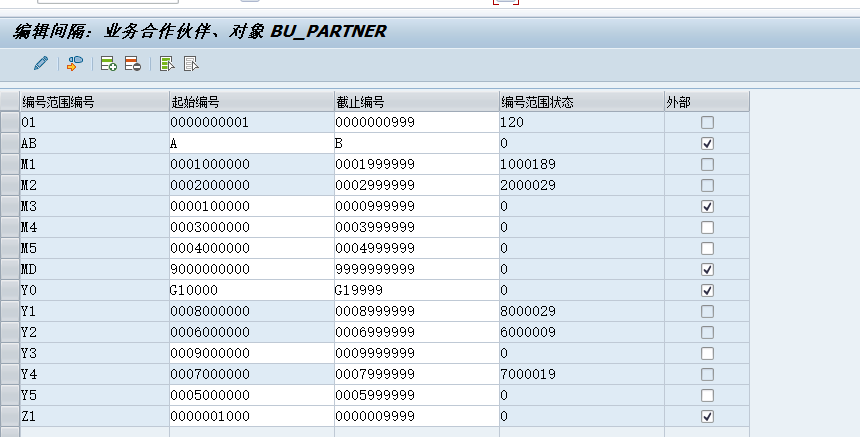Click the start number field of row Y0
The image size is (860, 437).
[x=251, y=290]
